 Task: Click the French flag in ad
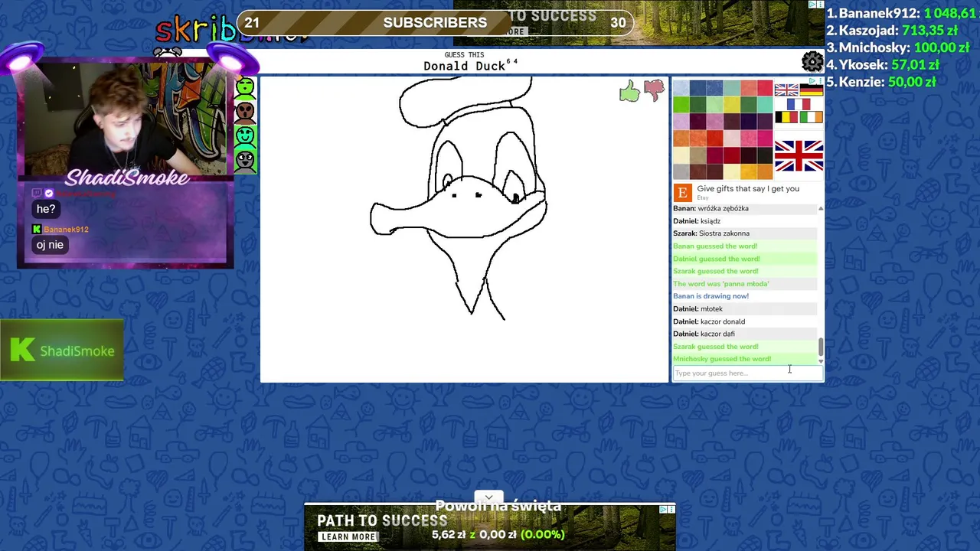pos(799,104)
